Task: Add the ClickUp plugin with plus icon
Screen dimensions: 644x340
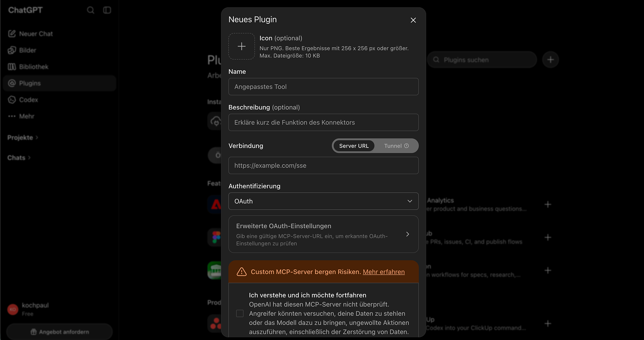Action: pos(548,324)
